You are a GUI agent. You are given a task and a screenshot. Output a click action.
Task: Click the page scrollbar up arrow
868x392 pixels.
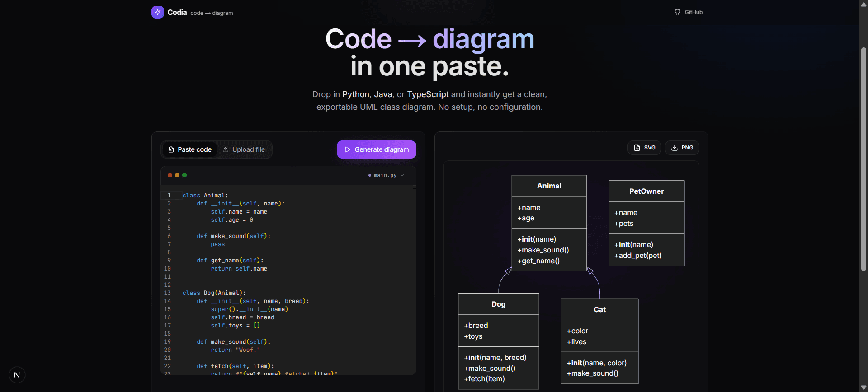[x=863, y=4]
